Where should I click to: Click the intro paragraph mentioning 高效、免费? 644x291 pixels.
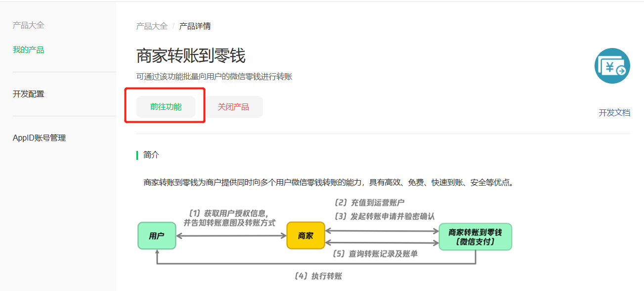pos(330,183)
